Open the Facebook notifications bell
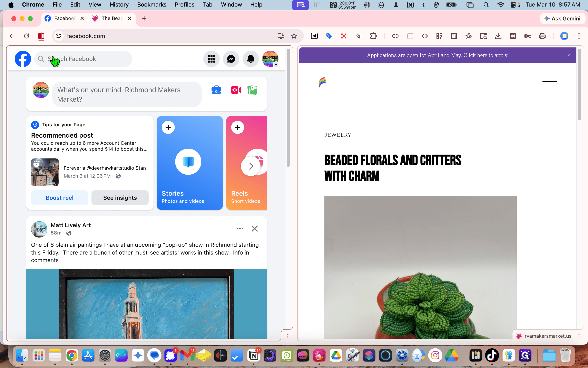The width and height of the screenshot is (588, 368). 251,59
